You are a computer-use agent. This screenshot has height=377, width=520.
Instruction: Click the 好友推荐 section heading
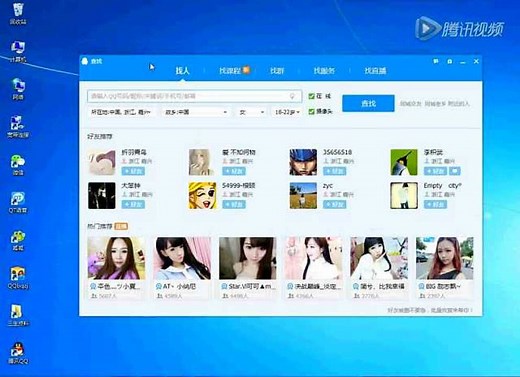coord(100,136)
